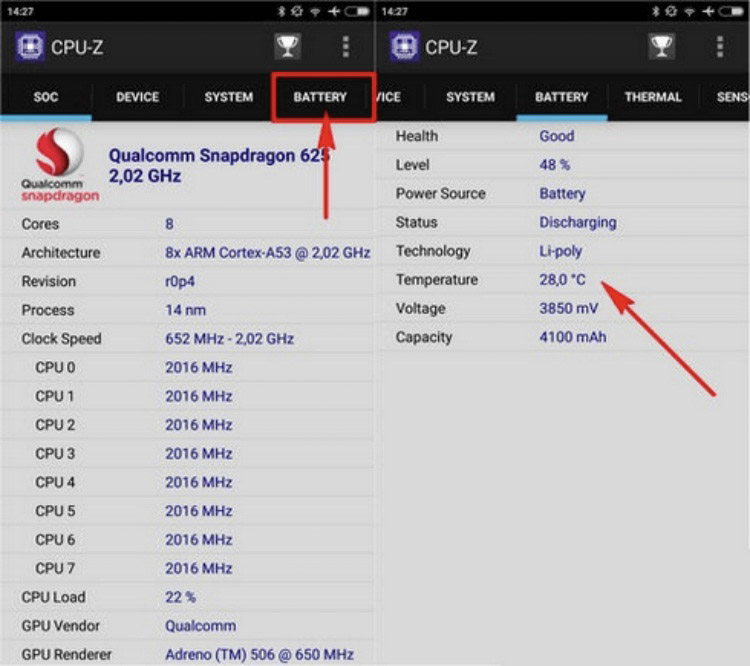Image resolution: width=750 pixels, height=666 pixels.
Task: Tap the clock '14:27' in left status bar
Action: coord(20,11)
